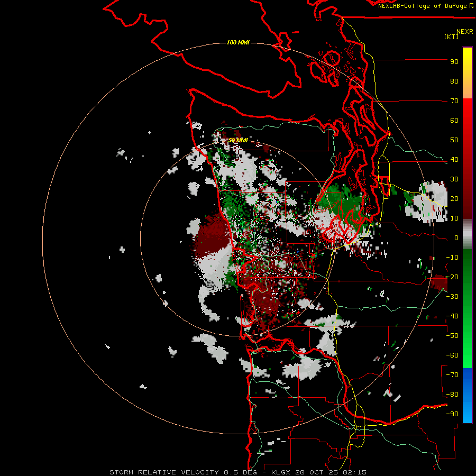
Task: Pick the bright green segment of the color bar
Action: pos(467,349)
